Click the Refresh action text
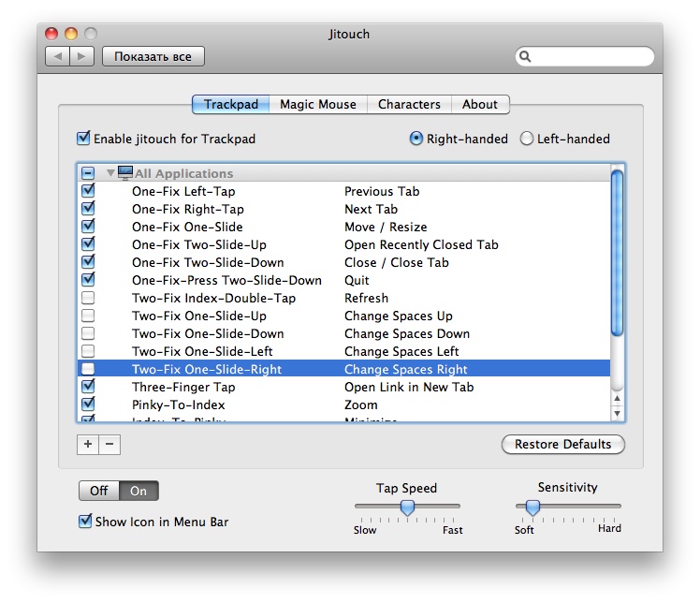Image resolution: width=700 pixels, height=603 pixels. coord(366,299)
